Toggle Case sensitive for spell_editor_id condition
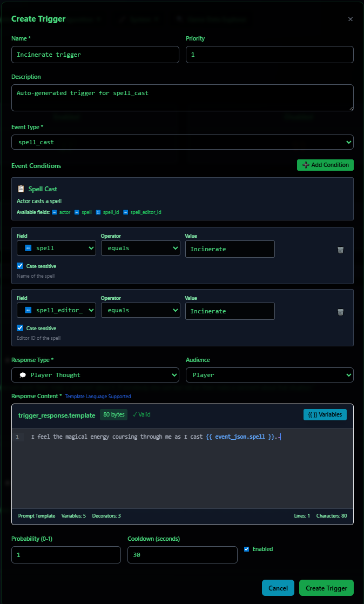This screenshot has width=364, height=604. (x=21, y=328)
